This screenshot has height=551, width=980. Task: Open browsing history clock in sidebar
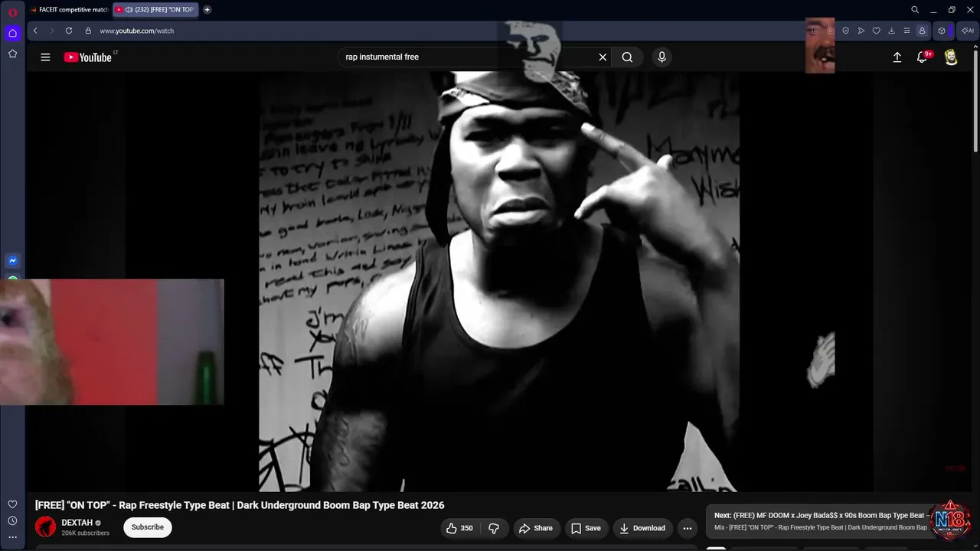(x=12, y=521)
